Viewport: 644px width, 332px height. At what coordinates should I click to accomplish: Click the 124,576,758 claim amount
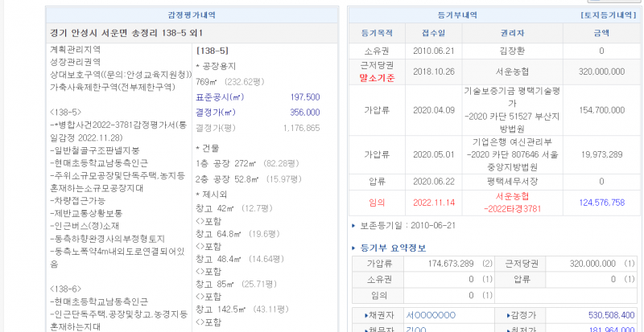pos(601,203)
